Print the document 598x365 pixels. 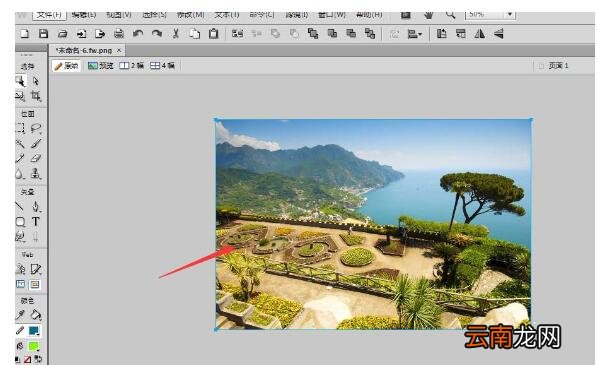click(x=119, y=34)
